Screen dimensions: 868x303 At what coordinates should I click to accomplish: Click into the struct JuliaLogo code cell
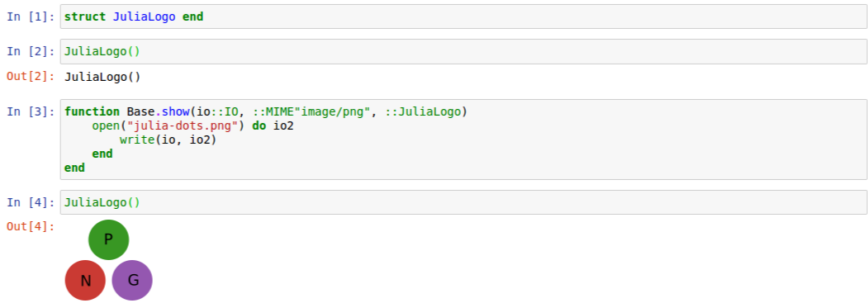pos(463,17)
